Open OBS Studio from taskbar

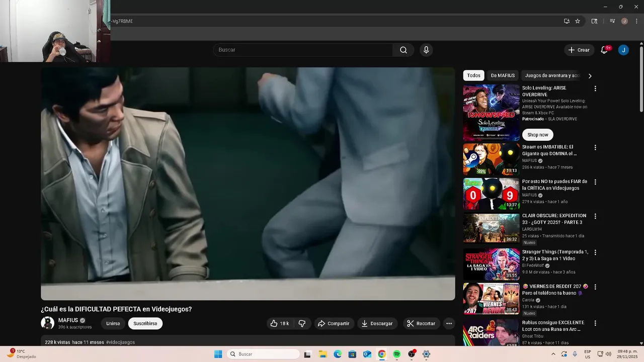(x=412, y=354)
